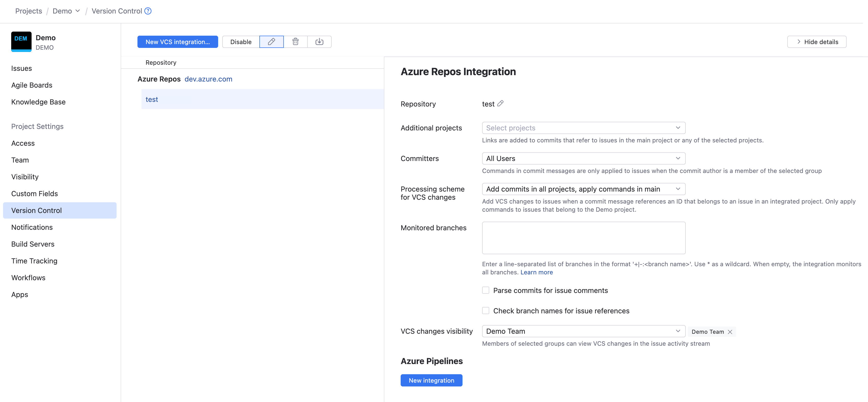Click the import download icon in toolbar
Image resolution: width=868 pixels, height=402 pixels.
[319, 42]
